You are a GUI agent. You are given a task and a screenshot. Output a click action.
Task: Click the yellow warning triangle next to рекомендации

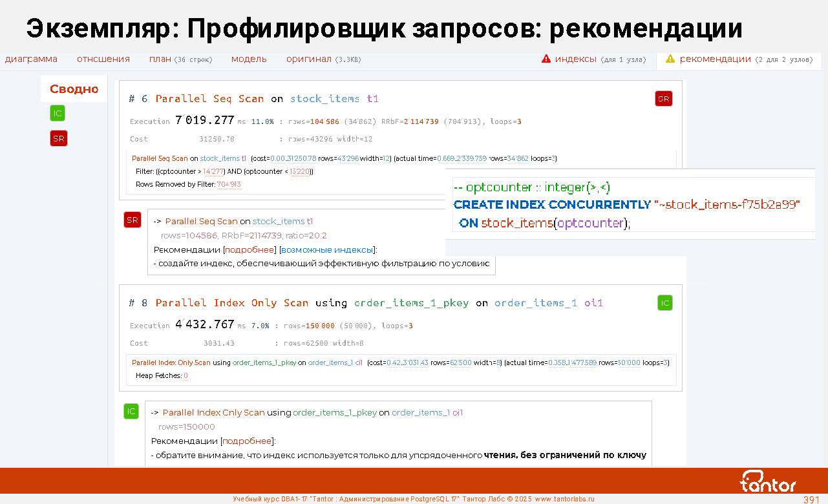coord(670,59)
